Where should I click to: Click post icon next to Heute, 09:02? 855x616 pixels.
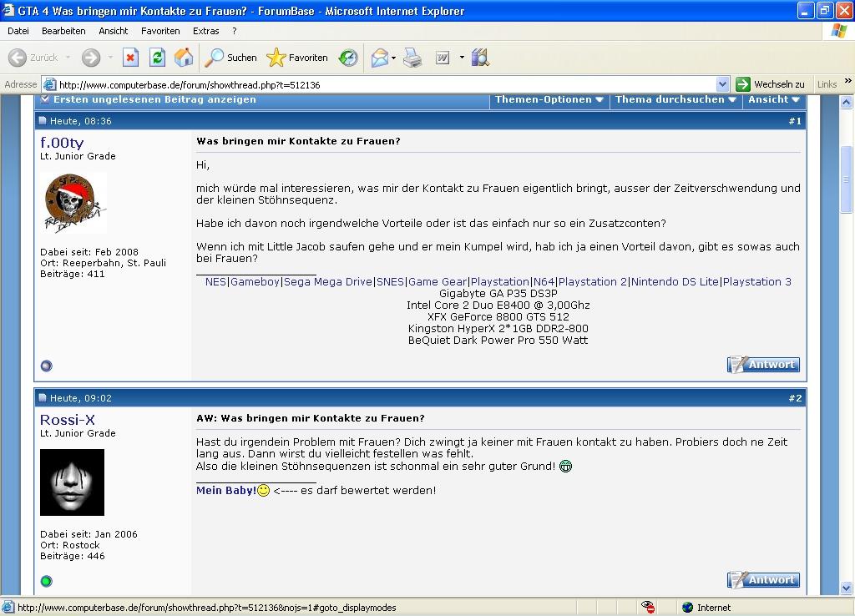point(43,397)
